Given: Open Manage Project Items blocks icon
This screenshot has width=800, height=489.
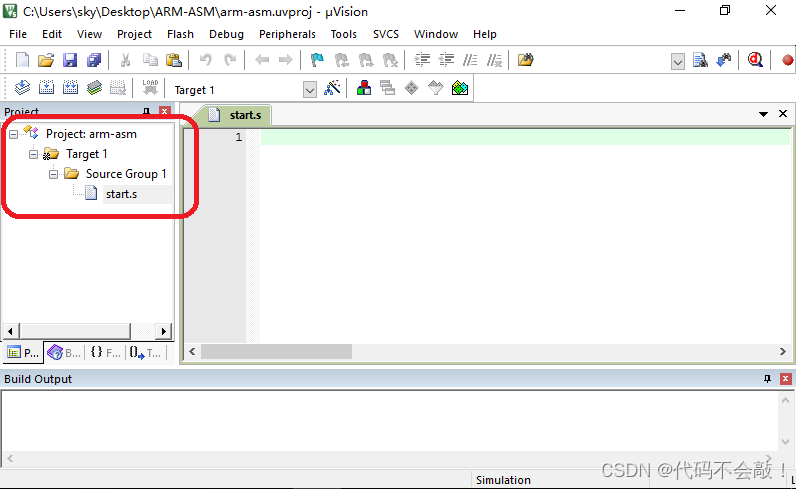Looking at the screenshot, I should tap(364, 88).
